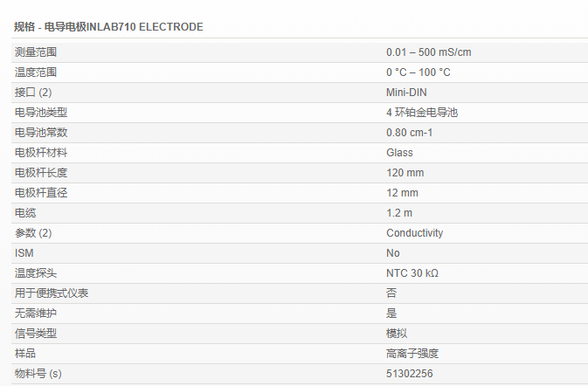This screenshot has width=588, height=386.
Task: Select the Conductivity parameter value
Action: (x=414, y=233)
